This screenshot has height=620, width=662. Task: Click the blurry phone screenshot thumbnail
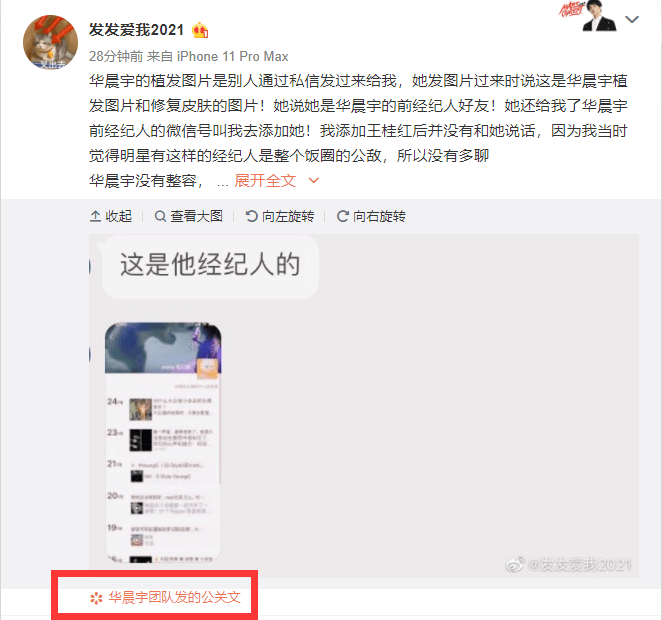click(x=163, y=442)
